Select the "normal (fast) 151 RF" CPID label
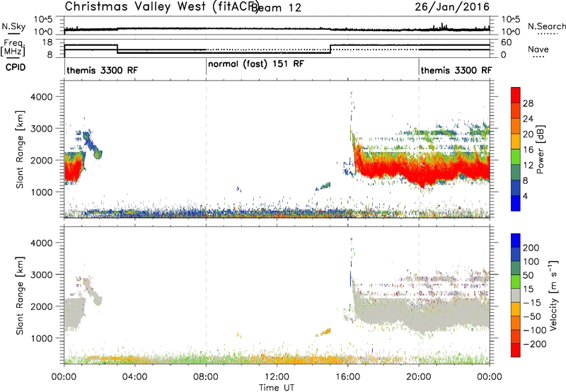 (x=256, y=64)
